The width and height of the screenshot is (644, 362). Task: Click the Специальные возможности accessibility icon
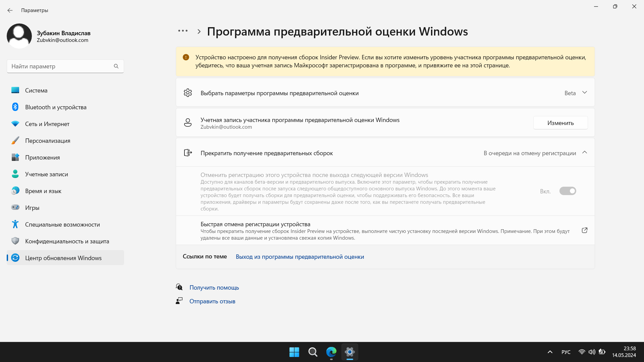coord(15,224)
